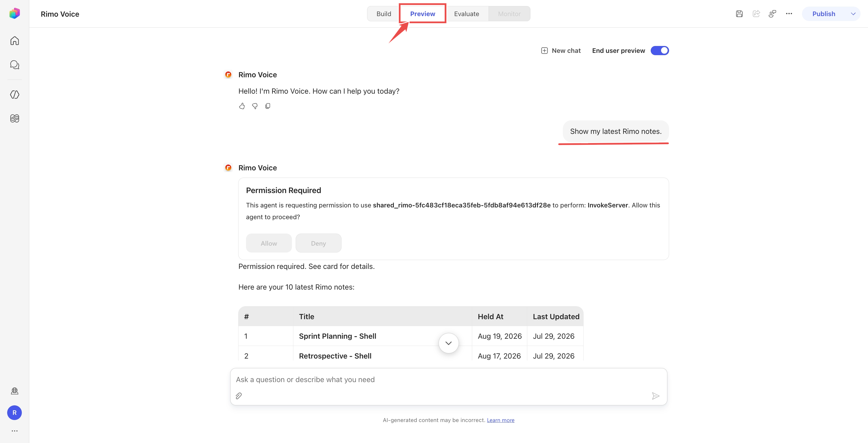Click the 'Show my latest Rimo notes.' message
The image size is (868, 443).
coord(616,132)
